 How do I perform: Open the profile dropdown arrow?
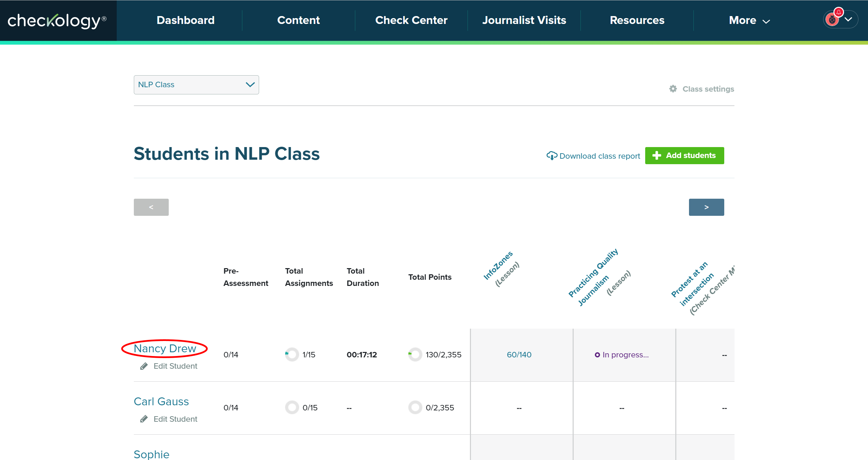click(848, 19)
